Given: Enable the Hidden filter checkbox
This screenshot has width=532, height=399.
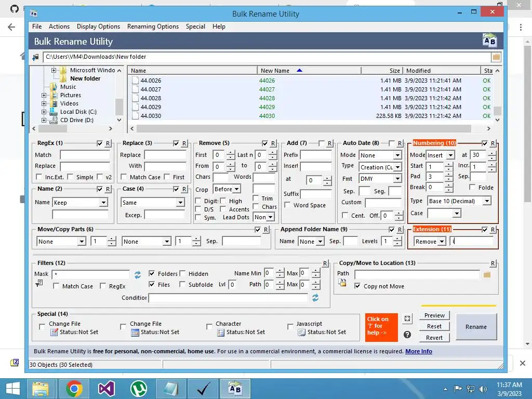Looking at the screenshot, I should [x=182, y=273].
